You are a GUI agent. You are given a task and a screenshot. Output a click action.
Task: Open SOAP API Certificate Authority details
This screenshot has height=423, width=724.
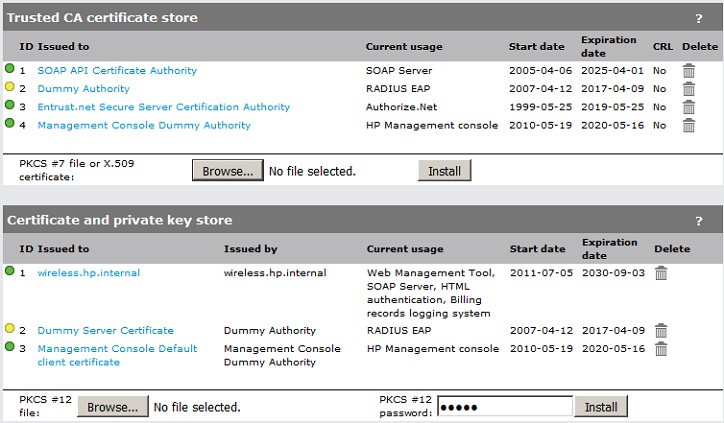point(117,71)
